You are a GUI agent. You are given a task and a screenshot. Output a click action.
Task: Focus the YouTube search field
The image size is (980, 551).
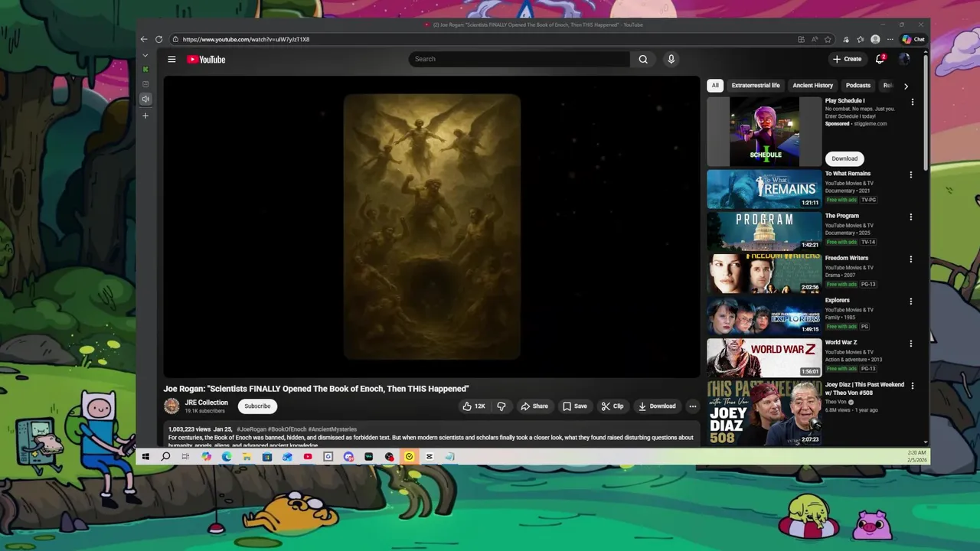tap(520, 59)
